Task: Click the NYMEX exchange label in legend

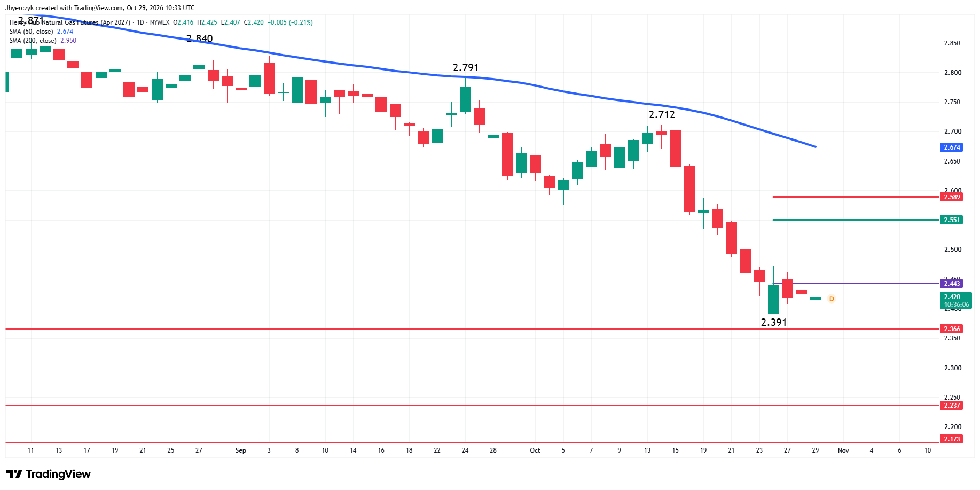Action: (160, 22)
